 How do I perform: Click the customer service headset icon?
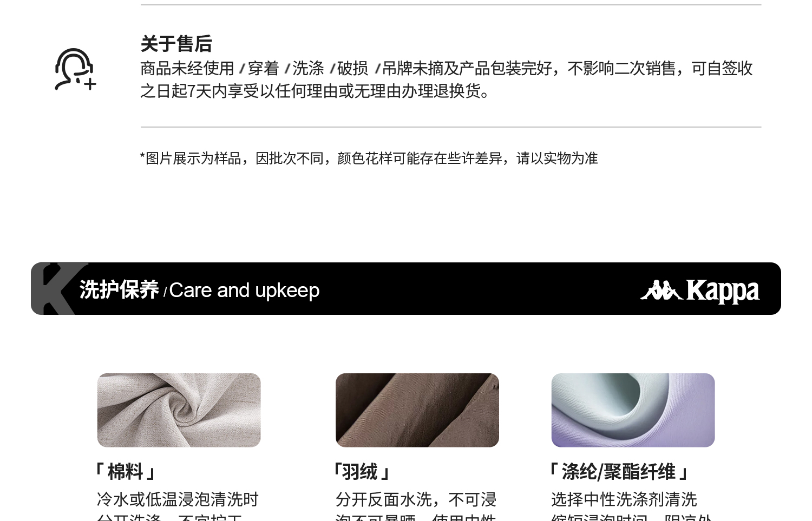[75, 69]
